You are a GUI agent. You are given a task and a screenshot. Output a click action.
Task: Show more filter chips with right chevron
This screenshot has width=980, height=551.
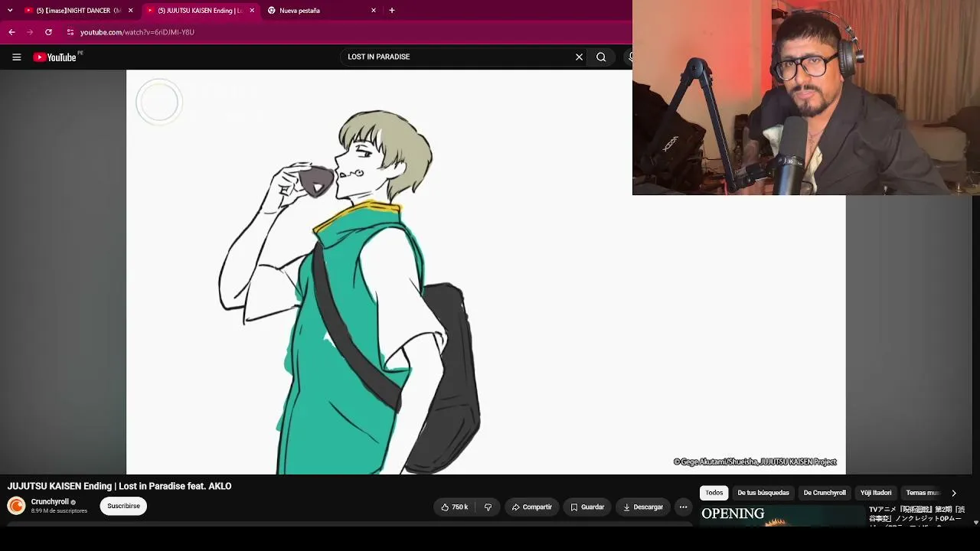[x=953, y=493]
